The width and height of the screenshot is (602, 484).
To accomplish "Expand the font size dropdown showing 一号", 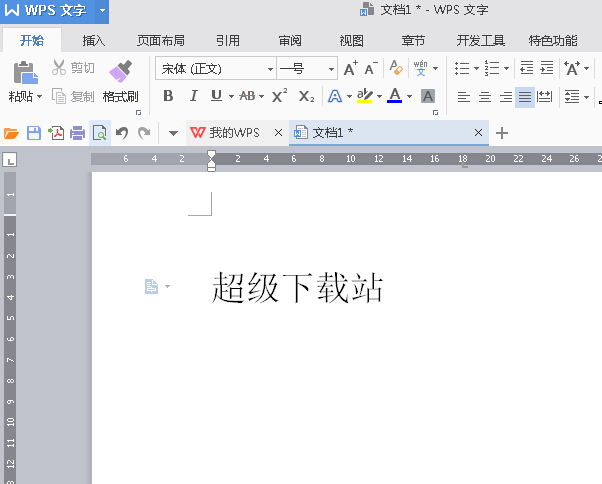I will tap(332, 69).
